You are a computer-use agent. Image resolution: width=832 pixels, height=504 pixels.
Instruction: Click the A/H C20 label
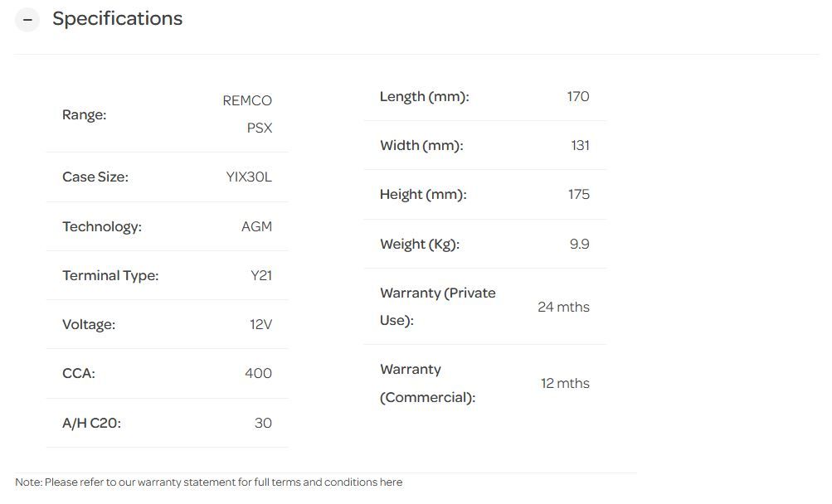click(x=91, y=423)
